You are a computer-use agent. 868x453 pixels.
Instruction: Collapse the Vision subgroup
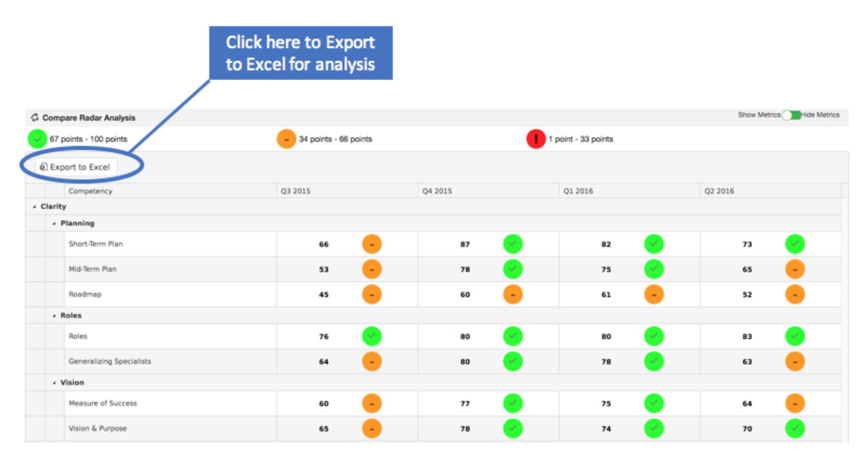[54, 383]
